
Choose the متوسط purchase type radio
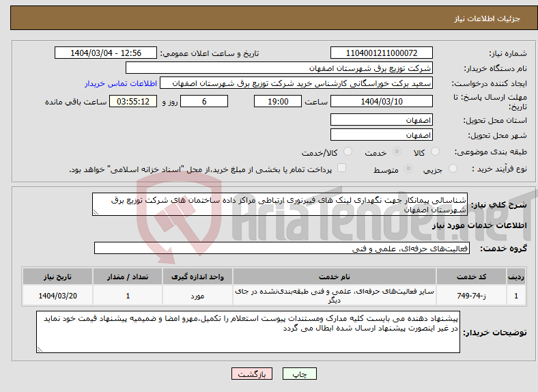[x=409, y=168]
